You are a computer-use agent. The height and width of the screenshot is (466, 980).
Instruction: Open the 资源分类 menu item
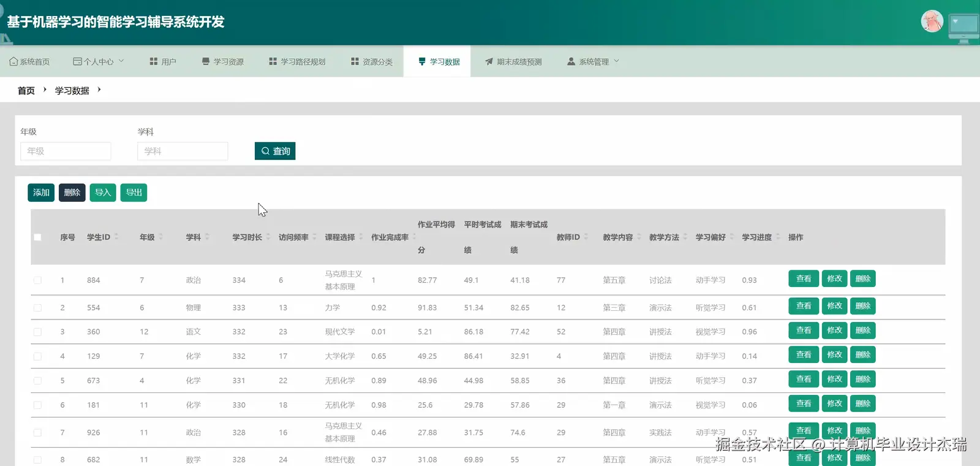point(372,61)
